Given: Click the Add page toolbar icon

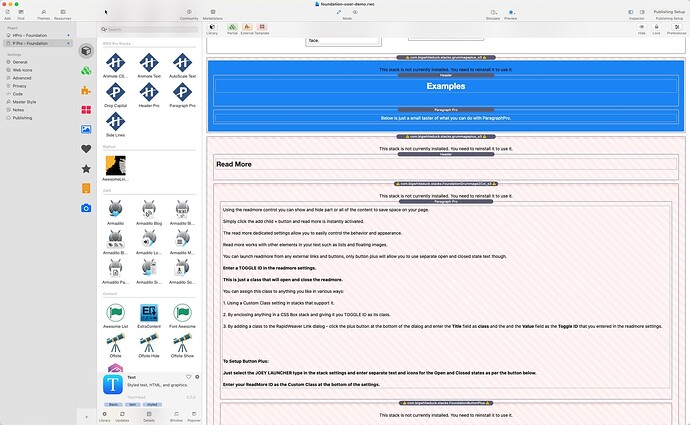Looking at the screenshot, I should pyautogui.click(x=7, y=12).
